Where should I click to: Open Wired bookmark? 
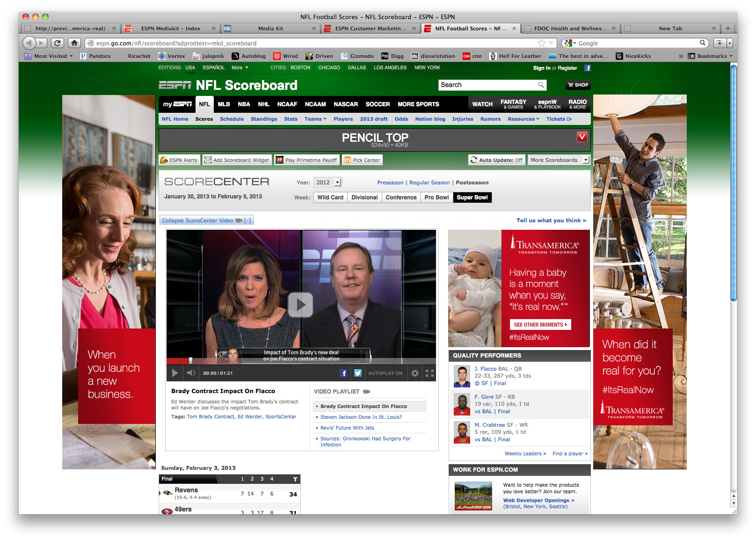point(285,56)
